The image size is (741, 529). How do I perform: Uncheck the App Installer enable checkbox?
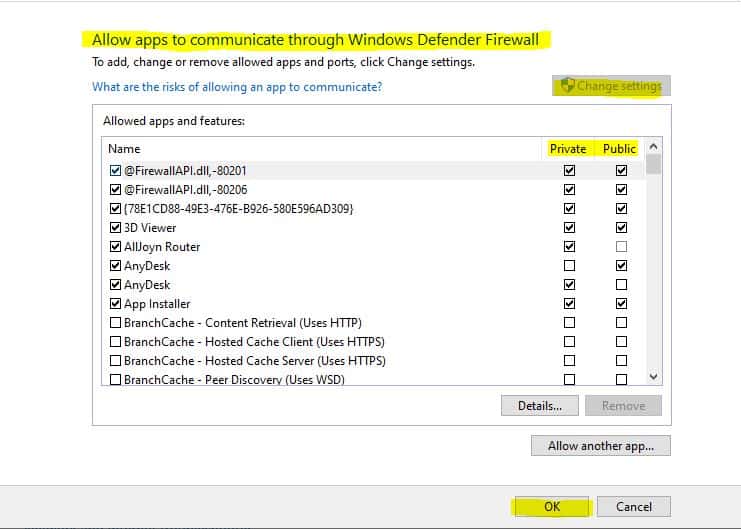click(x=115, y=304)
